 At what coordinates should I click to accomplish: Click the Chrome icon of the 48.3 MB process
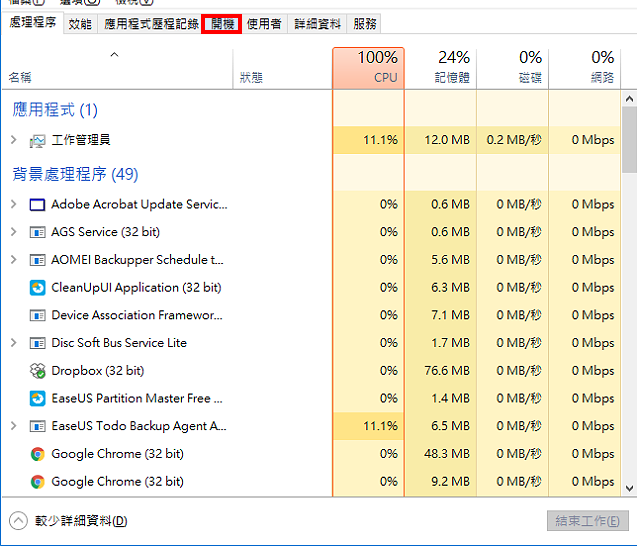37,454
